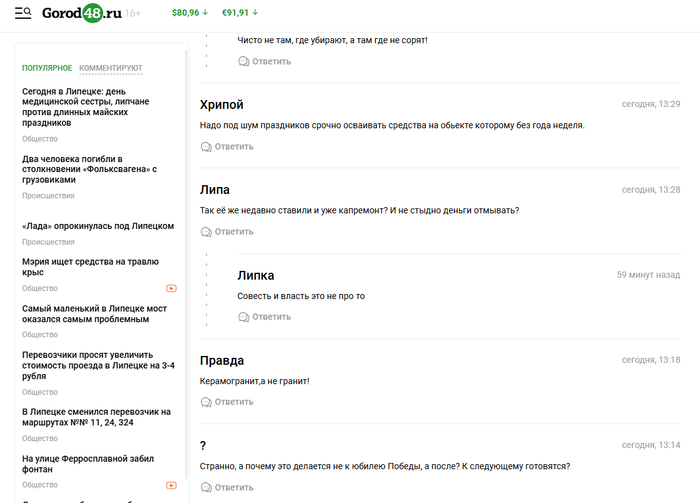This screenshot has height=503, width=700.
Task: Open article about routes 11, 24, 324
Action: coord(96,416)
